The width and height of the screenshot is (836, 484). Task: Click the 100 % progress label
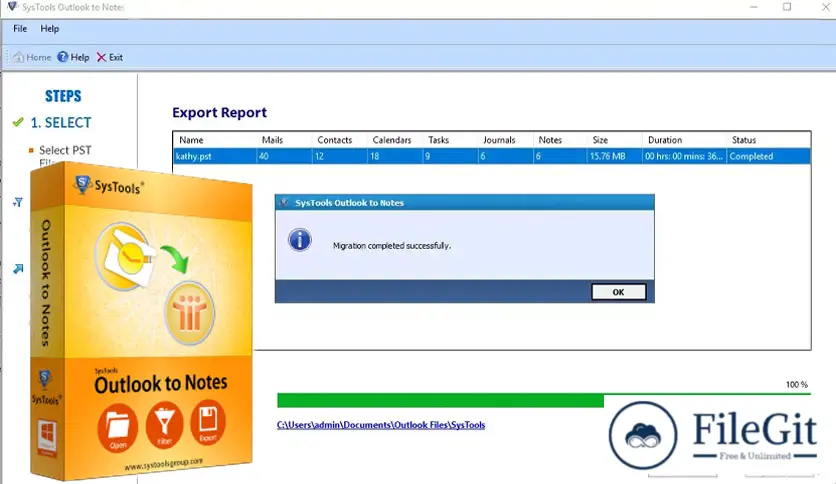[797, 384]
